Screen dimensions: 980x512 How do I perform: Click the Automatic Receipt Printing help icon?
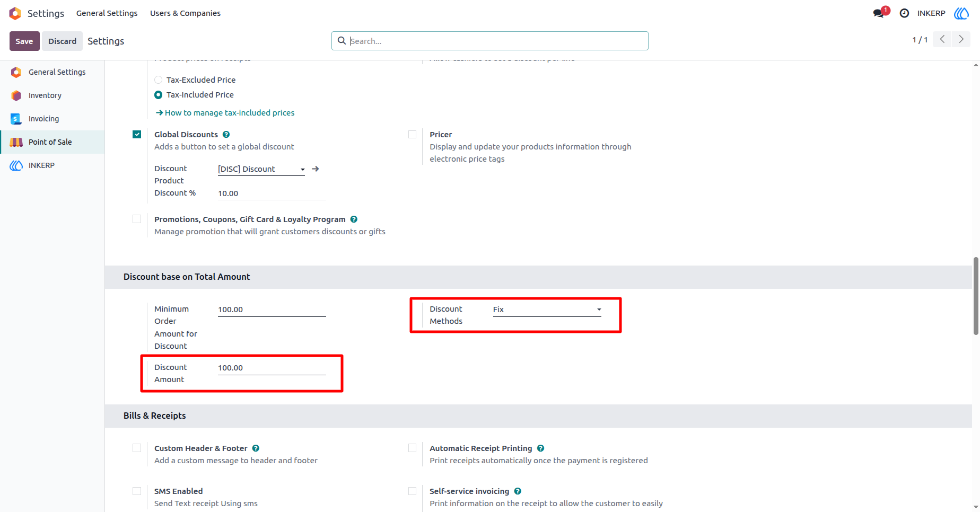(x=540, y=448)
